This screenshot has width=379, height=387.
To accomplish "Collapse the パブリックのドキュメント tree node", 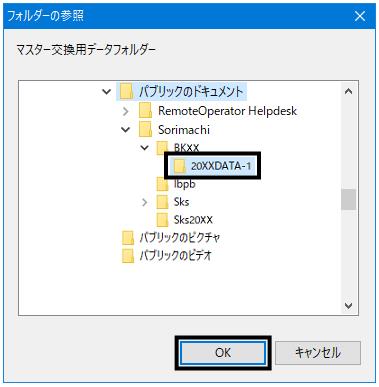I will click(x=106, y=91).
